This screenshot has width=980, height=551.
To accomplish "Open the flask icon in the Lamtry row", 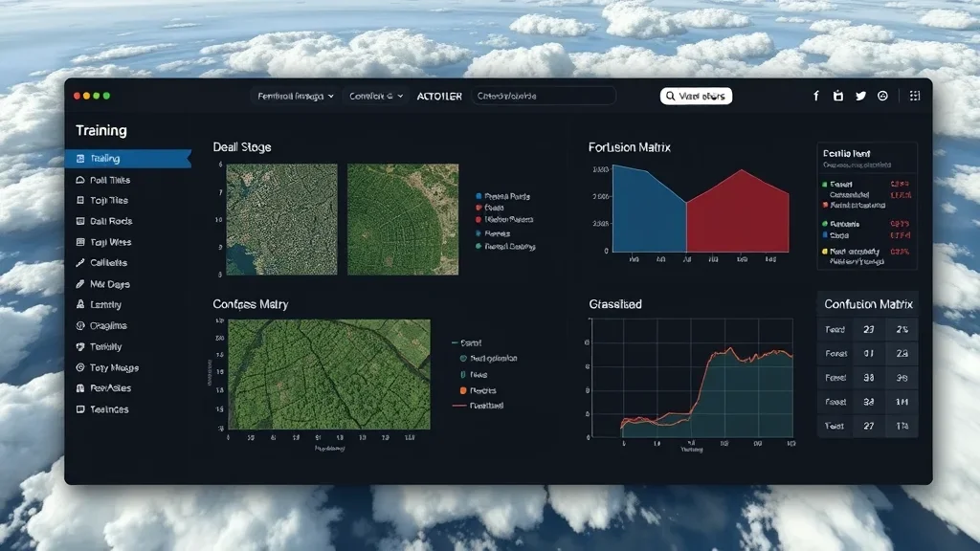I will pyautogui.click(x=80, y=305).
